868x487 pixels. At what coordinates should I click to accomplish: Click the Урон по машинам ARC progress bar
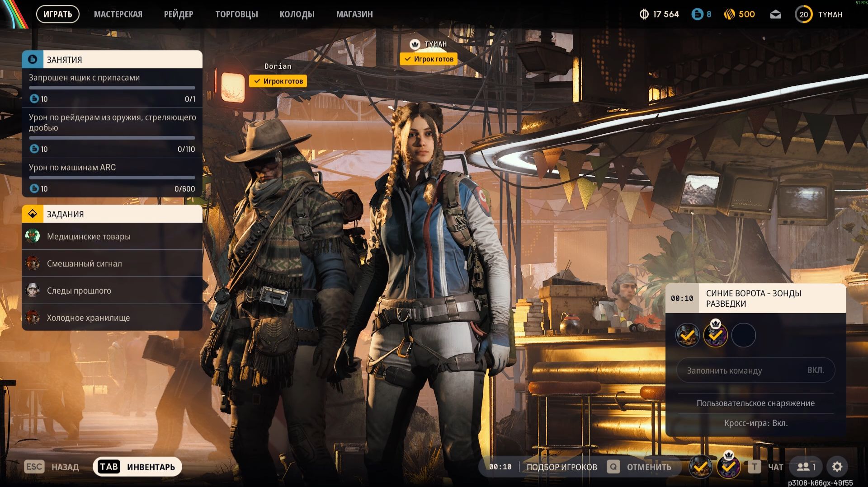(x=112, y=178)
